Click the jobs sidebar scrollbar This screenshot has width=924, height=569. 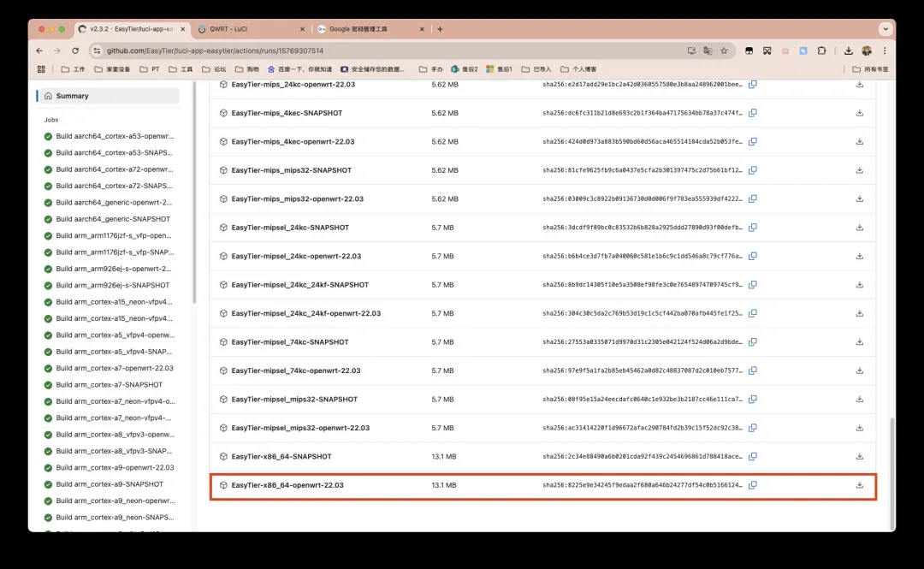194,194
